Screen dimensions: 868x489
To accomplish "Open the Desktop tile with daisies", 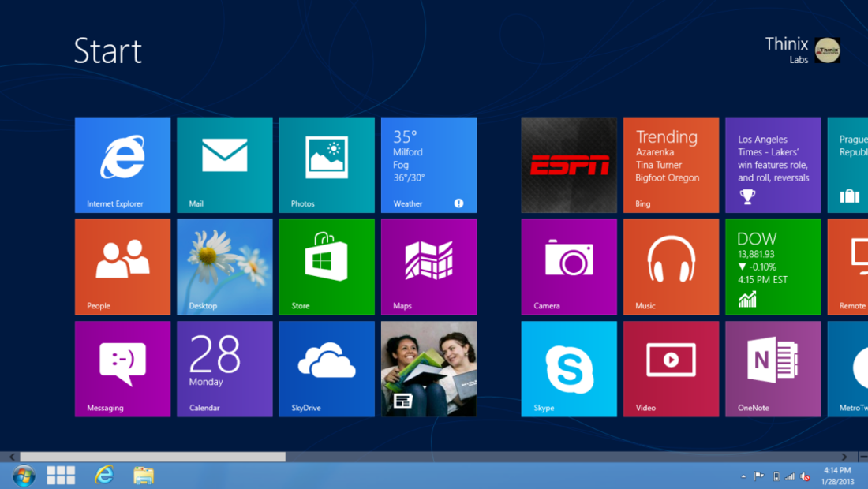I will pos(225,267).
